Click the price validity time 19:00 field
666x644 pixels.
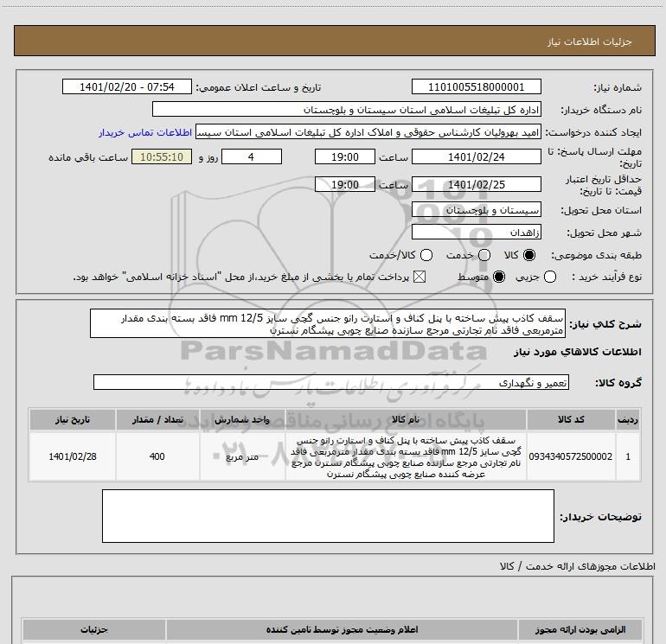(x=345, y=184)
